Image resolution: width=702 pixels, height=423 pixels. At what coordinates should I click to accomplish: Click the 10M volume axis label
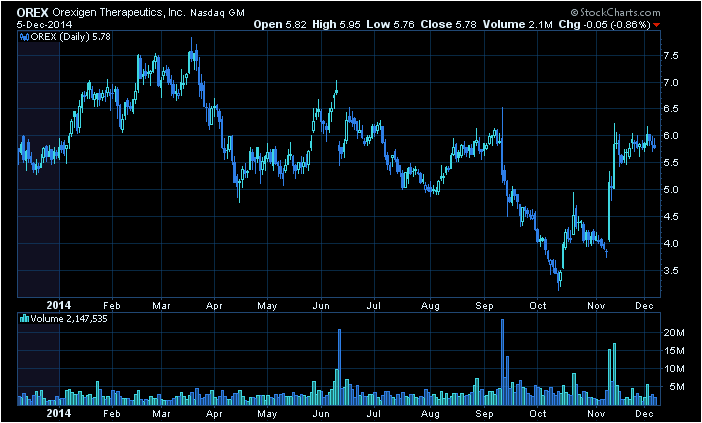coord(674,369)
